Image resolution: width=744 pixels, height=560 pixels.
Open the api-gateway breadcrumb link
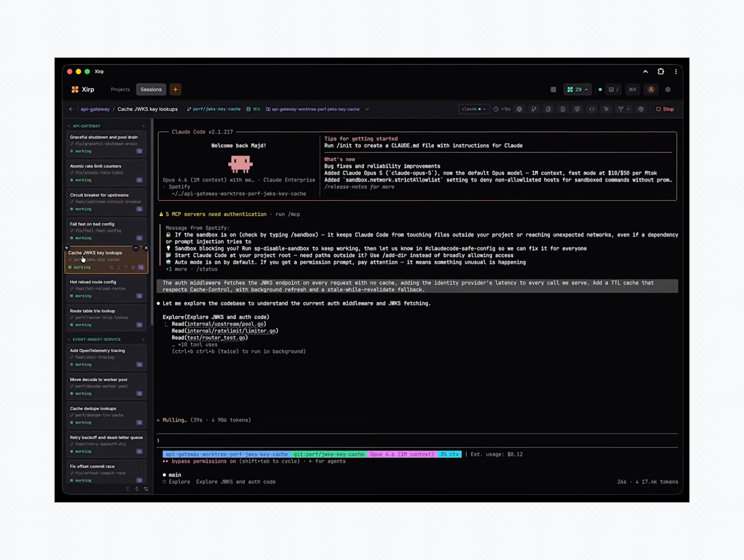pos(95,109)
